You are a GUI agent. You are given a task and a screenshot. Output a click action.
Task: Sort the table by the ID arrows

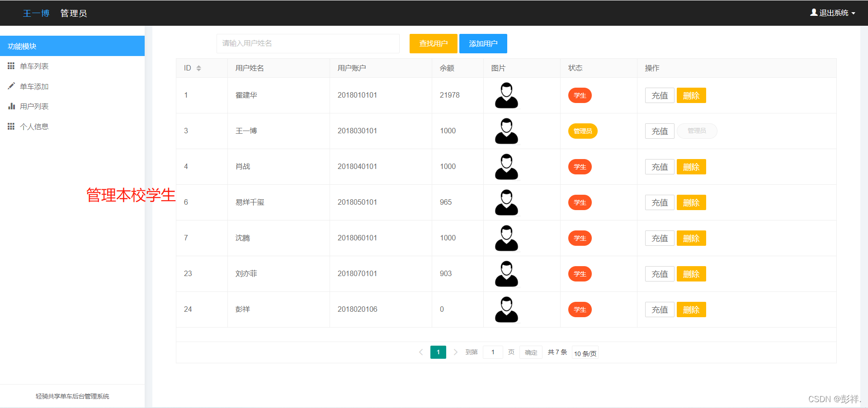(x=198, y=68)
